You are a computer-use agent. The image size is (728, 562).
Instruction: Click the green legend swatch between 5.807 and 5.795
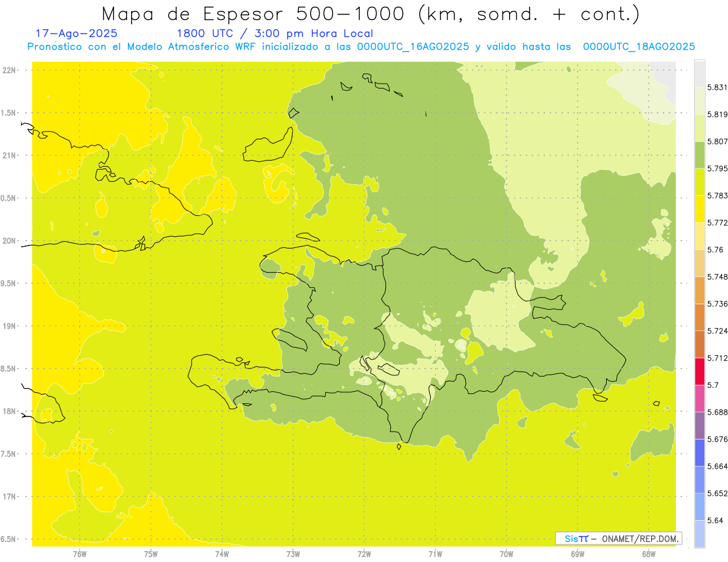(699, 155)
